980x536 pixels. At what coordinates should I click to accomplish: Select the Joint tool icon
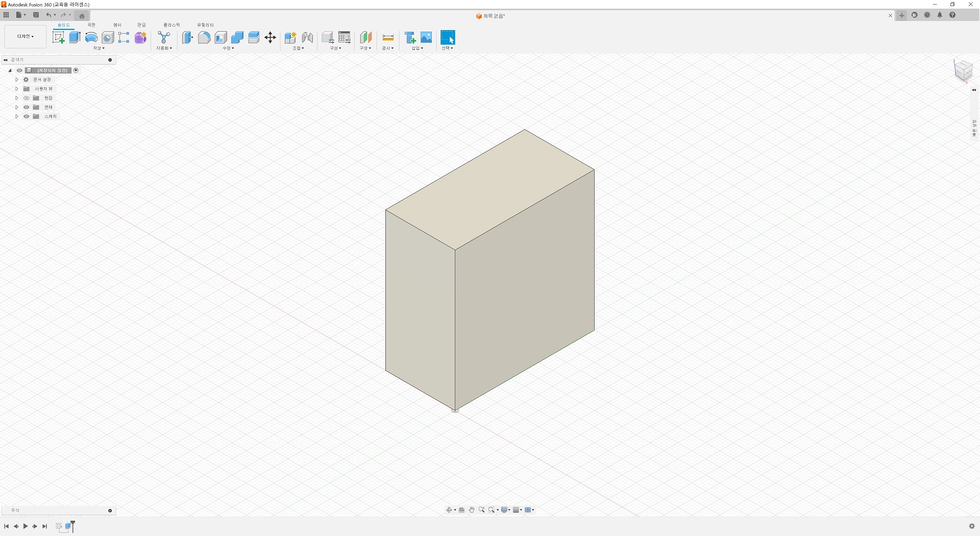[x=307, y=37]
